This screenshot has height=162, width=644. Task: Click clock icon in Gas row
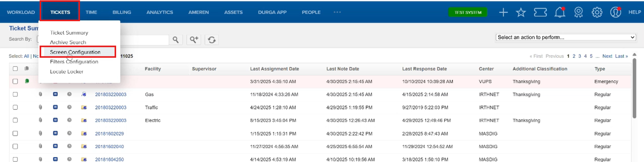pos(69,94)
